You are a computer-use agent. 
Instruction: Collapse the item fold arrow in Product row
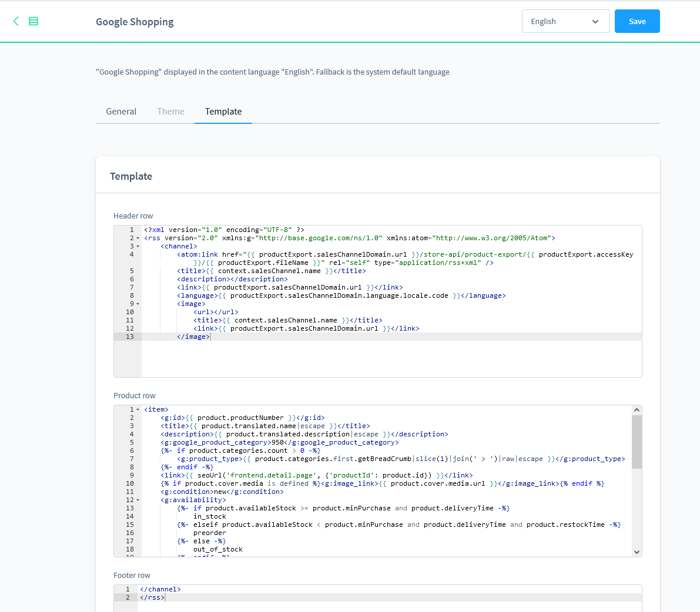tap(138, 409)
